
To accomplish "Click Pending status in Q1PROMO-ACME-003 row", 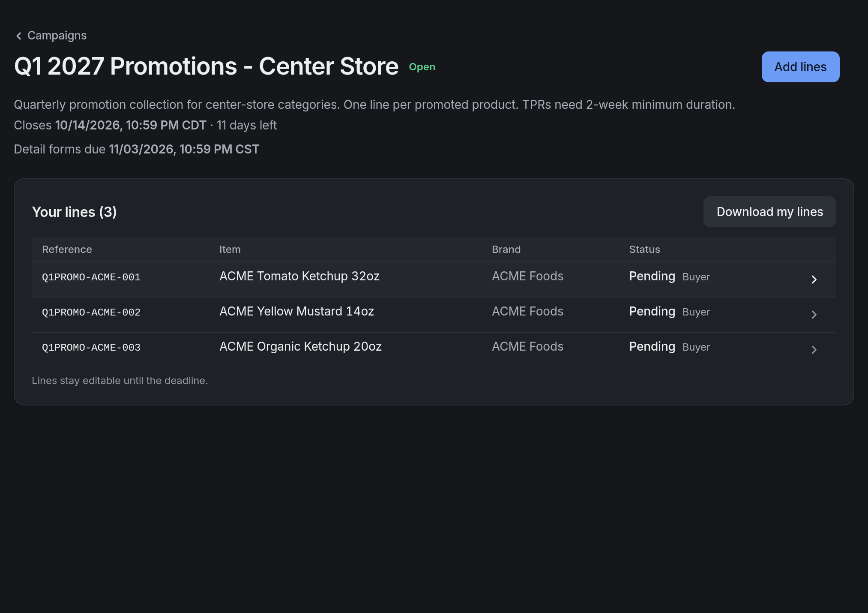I will click(x=652, y=346).
